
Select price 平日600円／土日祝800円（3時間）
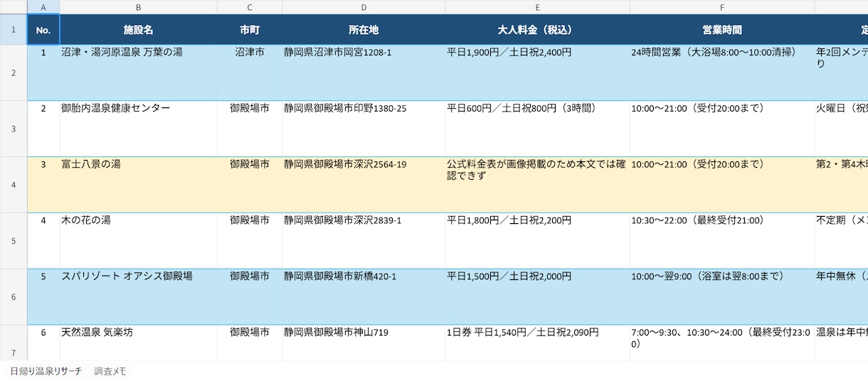pyautogui.click(x=537, y=129)
